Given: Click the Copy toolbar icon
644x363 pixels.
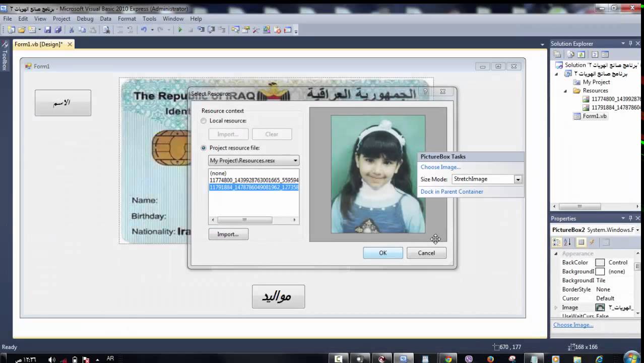Looking at the screenshot, I should tap(82, 30).
